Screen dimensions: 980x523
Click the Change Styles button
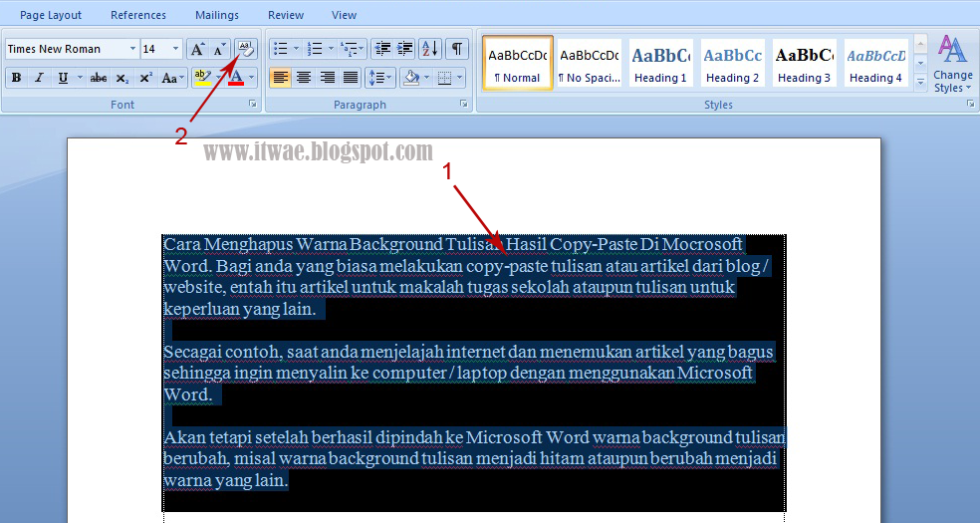[952, 65]
